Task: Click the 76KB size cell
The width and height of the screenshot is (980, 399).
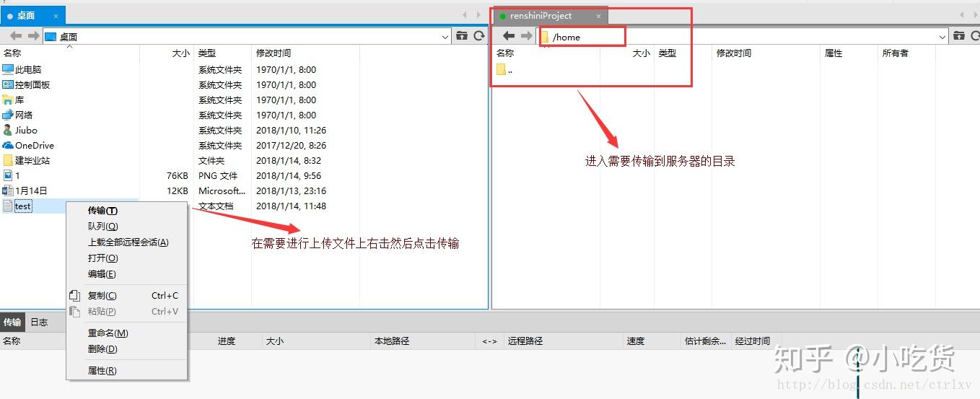Action: 178,175
